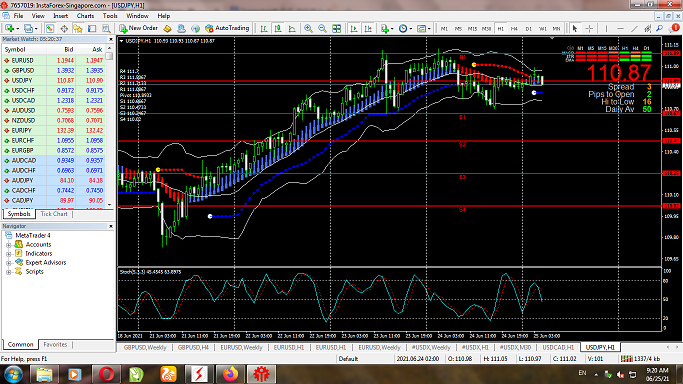683x384 pixels.
Task: Click the search magnifier icon
Action: pyautogui.click(x=660, y=28)
